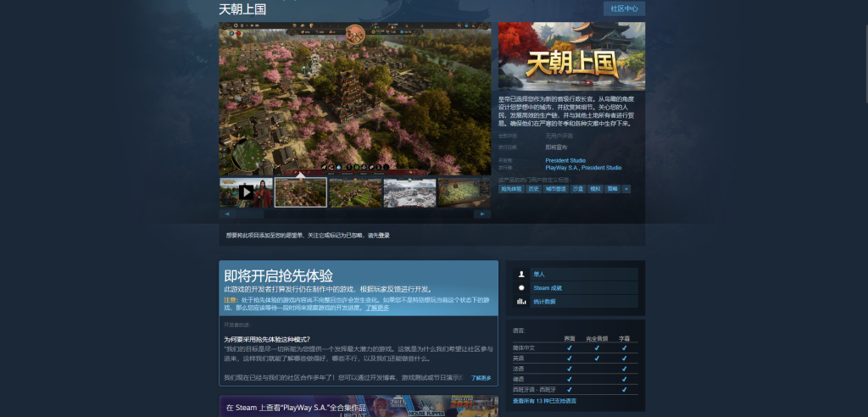This screenshot has width=868, height=417.
Task: Select the 沙盒 tag
Action: pyautogui.click(x=578, y=189)
